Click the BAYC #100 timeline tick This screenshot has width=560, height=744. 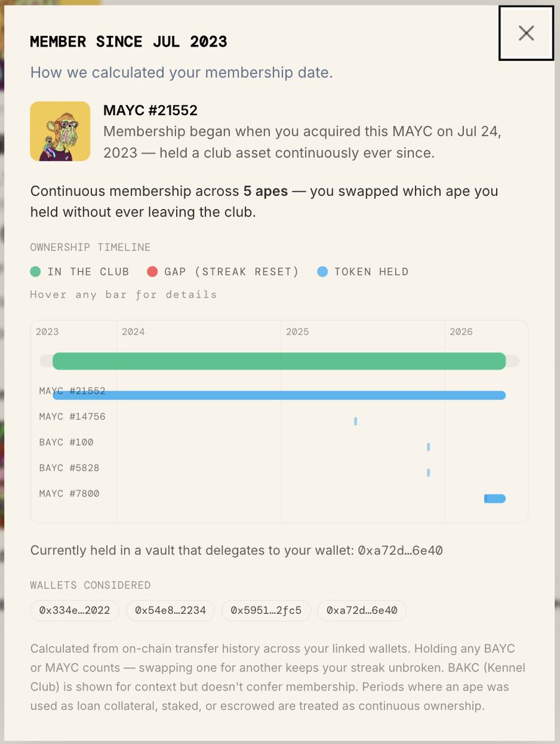coord(429,447)
